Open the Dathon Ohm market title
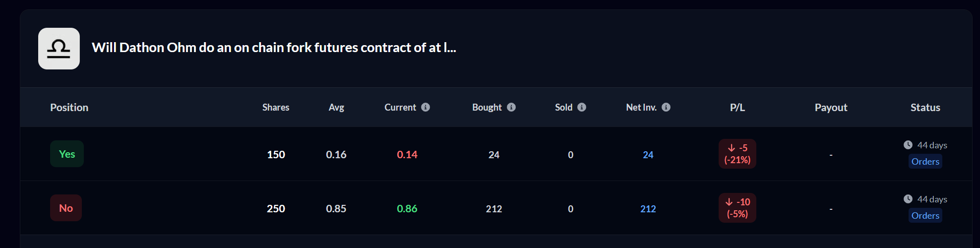The image size is (980, 248). (274, 48)
